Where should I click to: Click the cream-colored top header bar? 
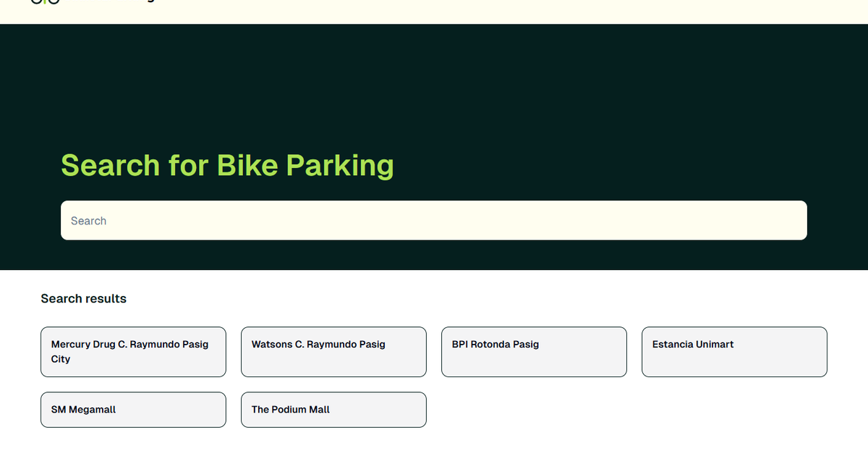[x=506, y=11]
